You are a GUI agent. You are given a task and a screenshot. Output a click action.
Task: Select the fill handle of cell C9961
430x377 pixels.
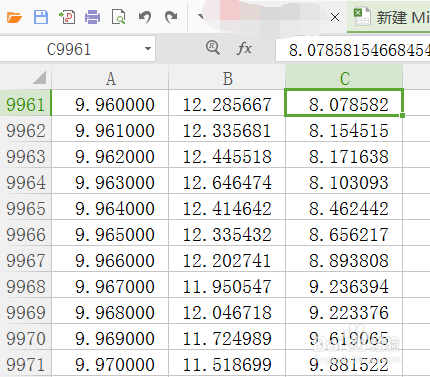click(x=403, y=115)
